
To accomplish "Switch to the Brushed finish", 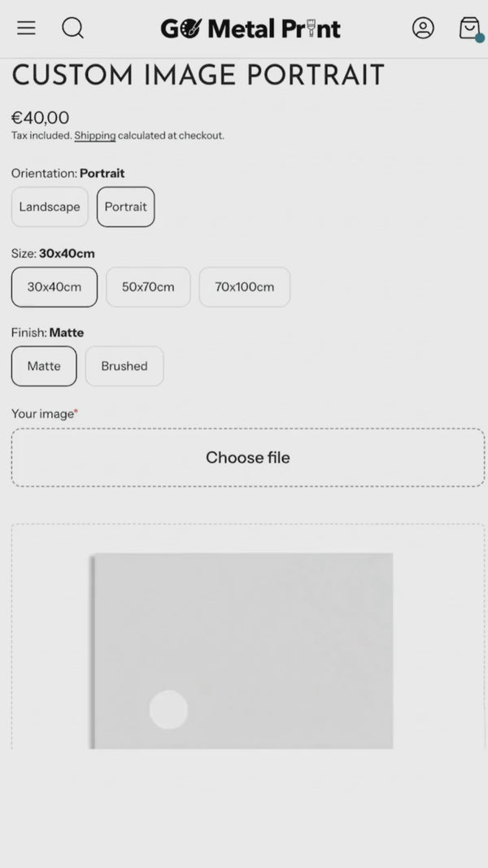I will [x=124, y=366].
